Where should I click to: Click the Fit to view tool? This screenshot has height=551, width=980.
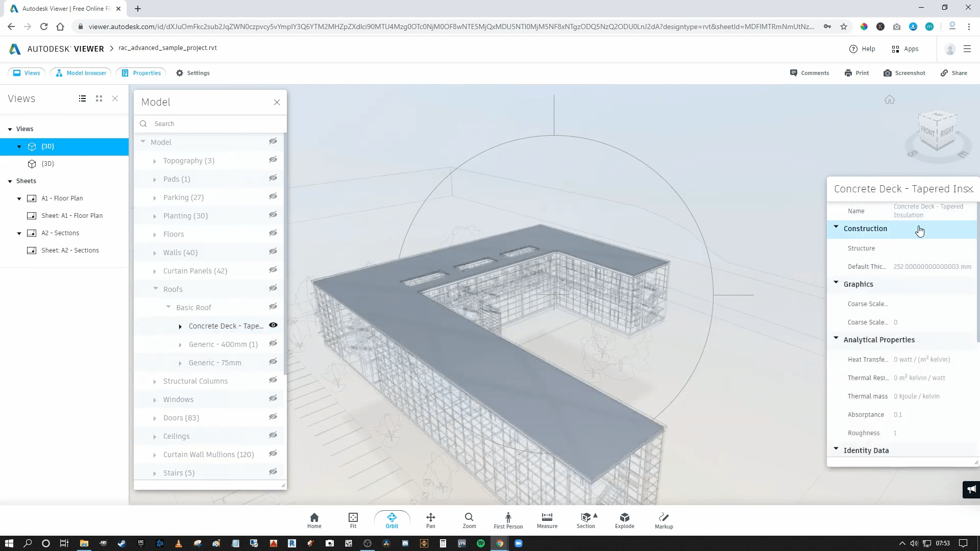(353, 520)
